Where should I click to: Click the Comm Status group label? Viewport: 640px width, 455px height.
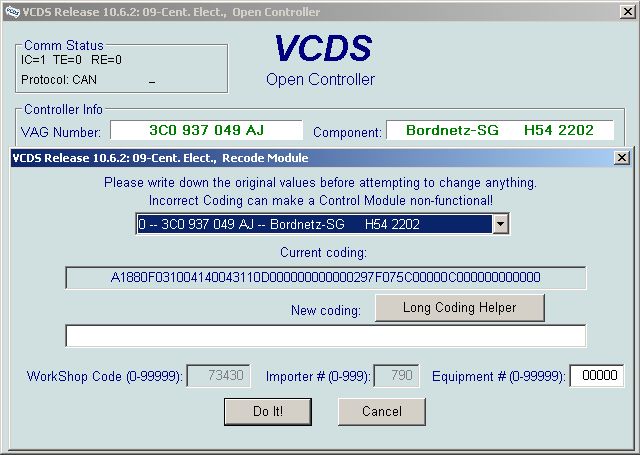(x=64, y=45)
